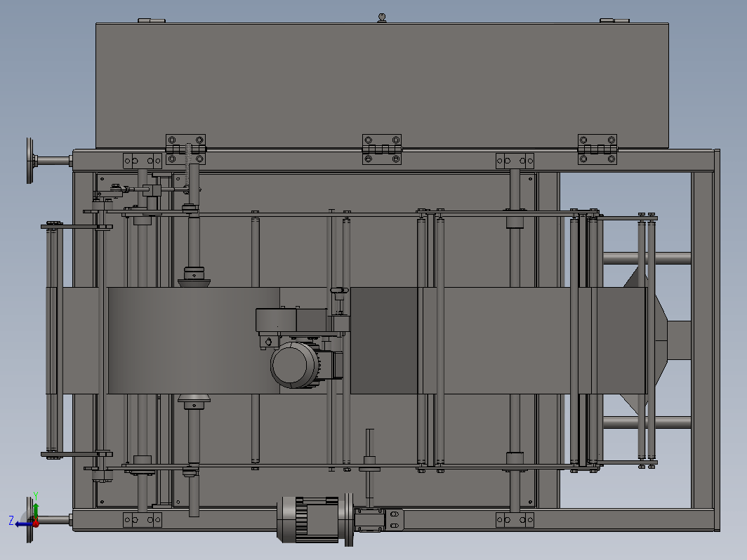Pick the right hinge on the cover panel

(x=597, y=149)
